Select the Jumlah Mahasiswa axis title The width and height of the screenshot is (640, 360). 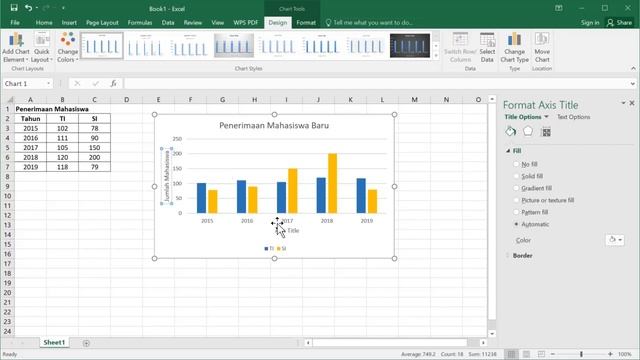[167, 176]
